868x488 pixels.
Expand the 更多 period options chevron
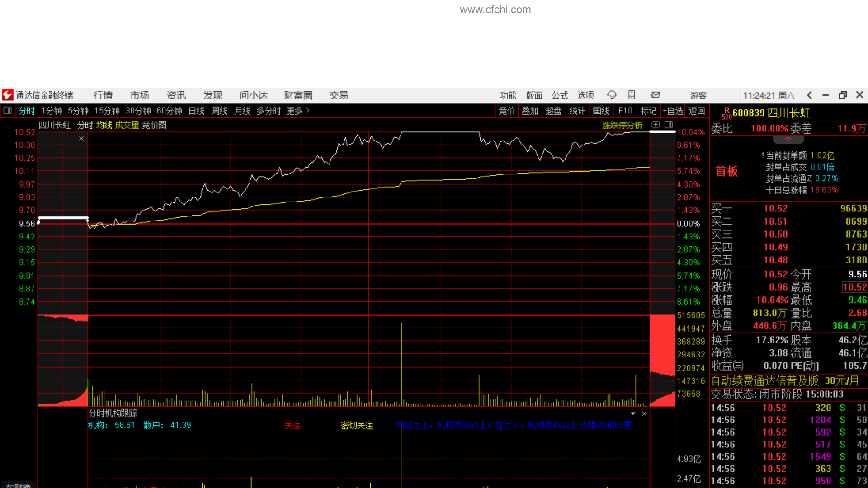(307, 111)
